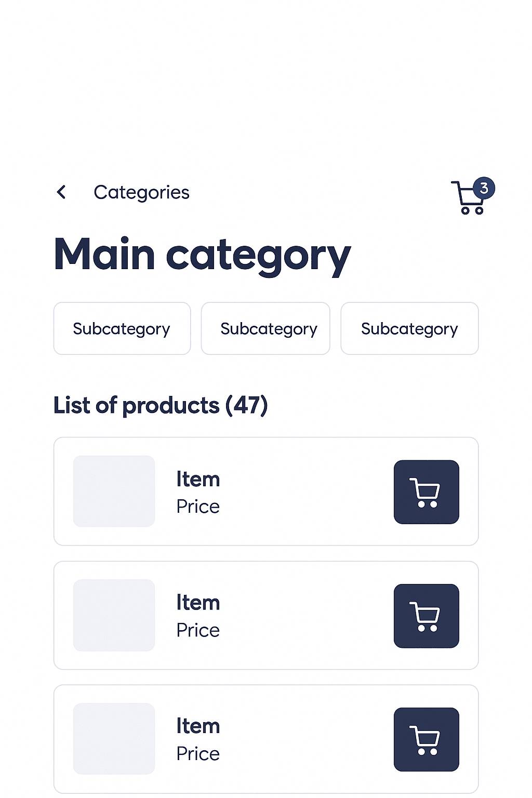Click the Price label on the first item

pyautogui.click(x=198, y=506)
